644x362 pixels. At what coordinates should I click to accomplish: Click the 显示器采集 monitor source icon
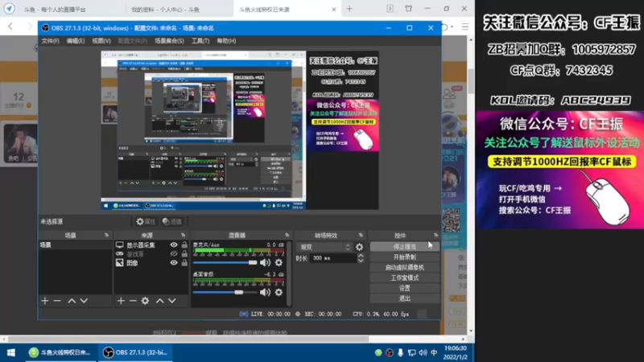[x=119, y=245]
